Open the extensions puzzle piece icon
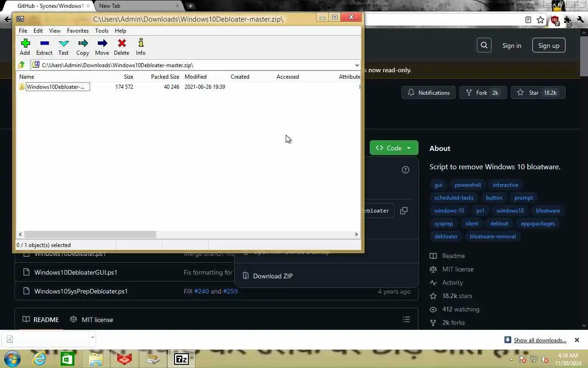 [568, 20]
